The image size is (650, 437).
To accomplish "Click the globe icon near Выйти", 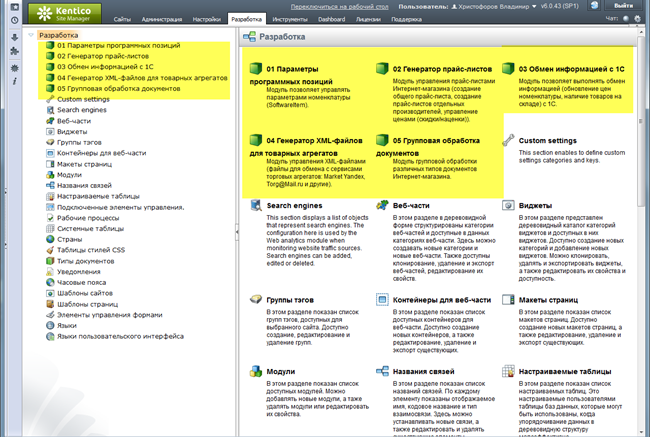I will pyautogui.click(x=594, y=5).
